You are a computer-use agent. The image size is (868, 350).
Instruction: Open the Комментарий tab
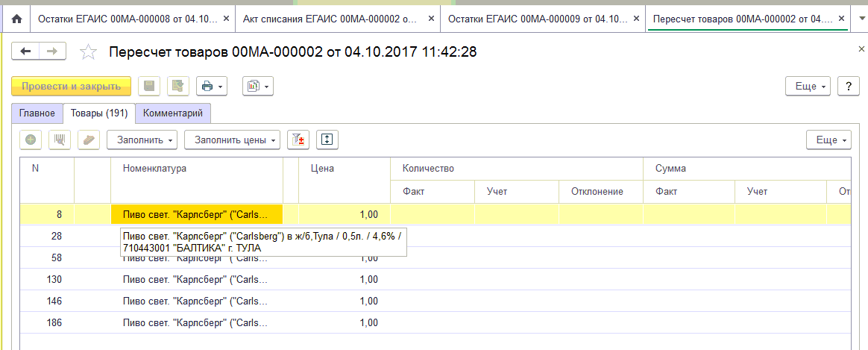[173, 113]
